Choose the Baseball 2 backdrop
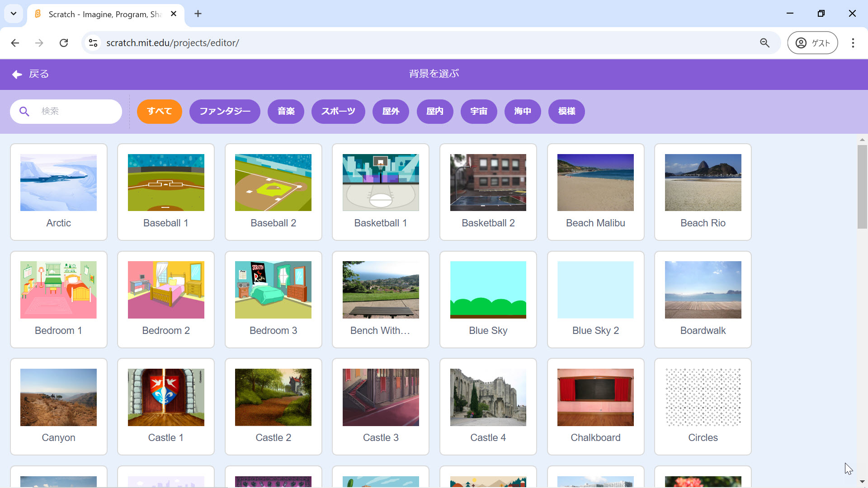The height and width of the screenshot is (488, 868). coord(274,192)
